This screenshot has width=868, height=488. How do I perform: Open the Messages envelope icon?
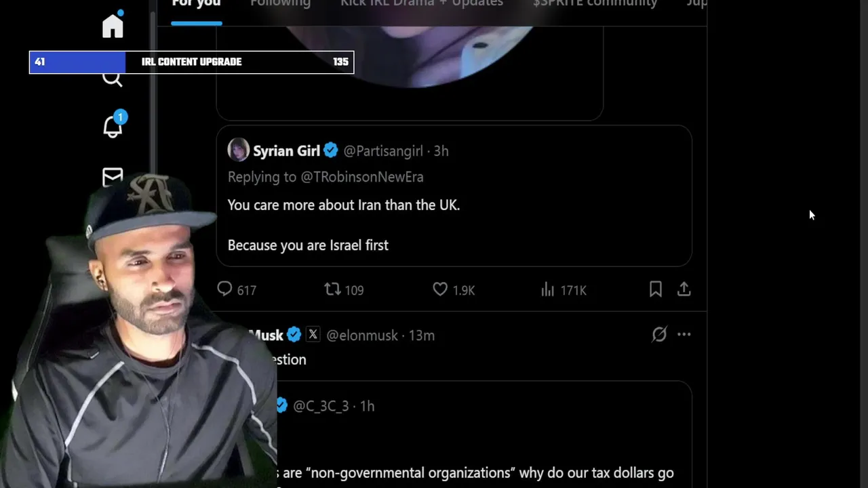coord(113,176)
